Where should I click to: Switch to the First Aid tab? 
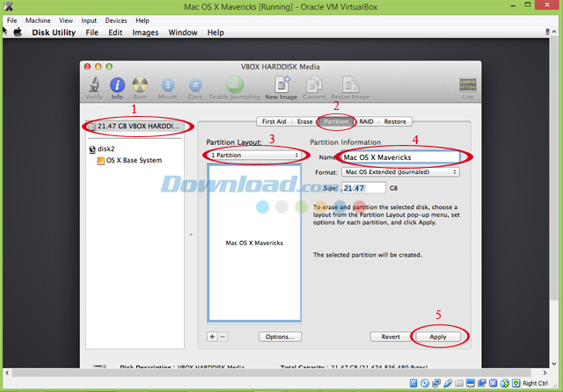click(274, 121)
